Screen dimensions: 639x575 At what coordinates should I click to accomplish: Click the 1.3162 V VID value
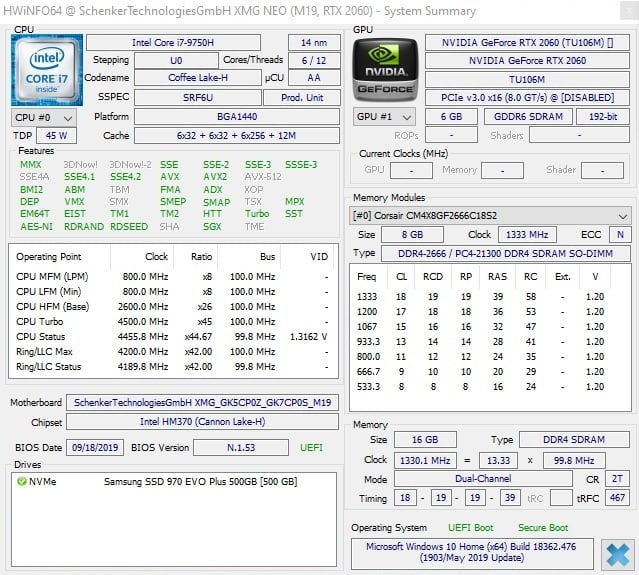coord(308,337)
